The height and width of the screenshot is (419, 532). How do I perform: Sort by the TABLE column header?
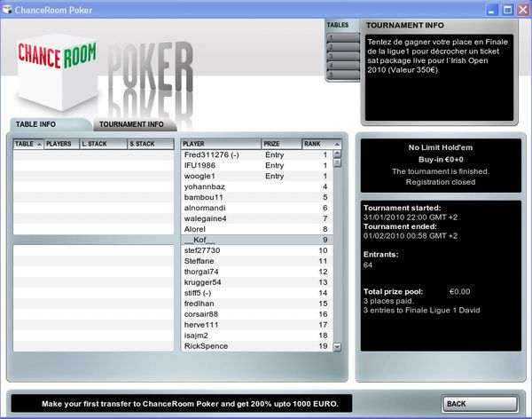click(28, 144)
